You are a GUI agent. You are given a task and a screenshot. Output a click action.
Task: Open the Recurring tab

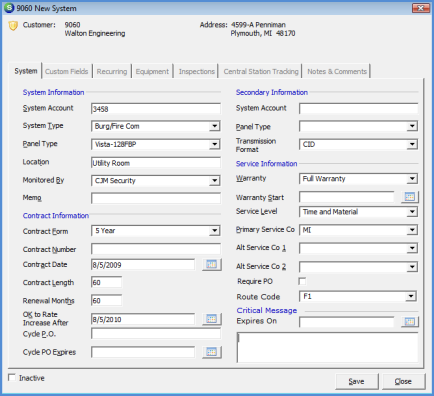click(112, 71)
